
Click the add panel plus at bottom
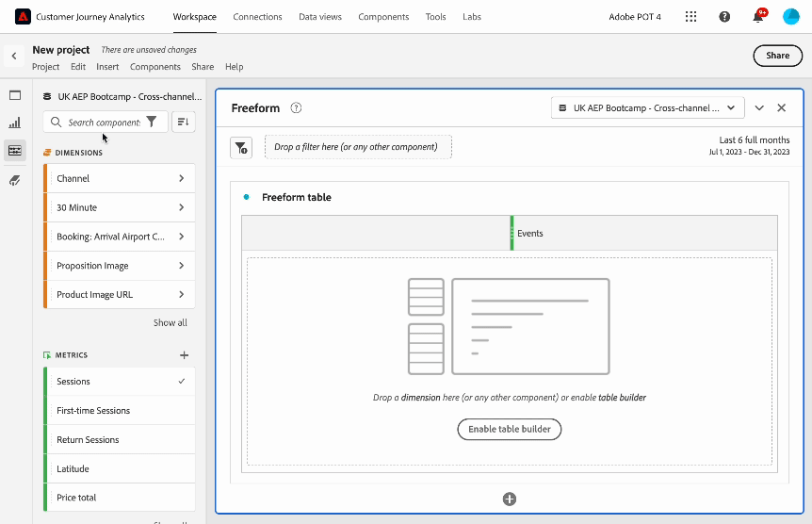tap(510, 499)
